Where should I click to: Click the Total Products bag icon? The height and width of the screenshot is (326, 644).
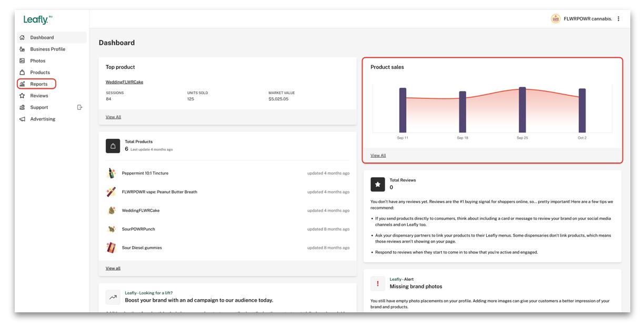(x=113, y=146)
